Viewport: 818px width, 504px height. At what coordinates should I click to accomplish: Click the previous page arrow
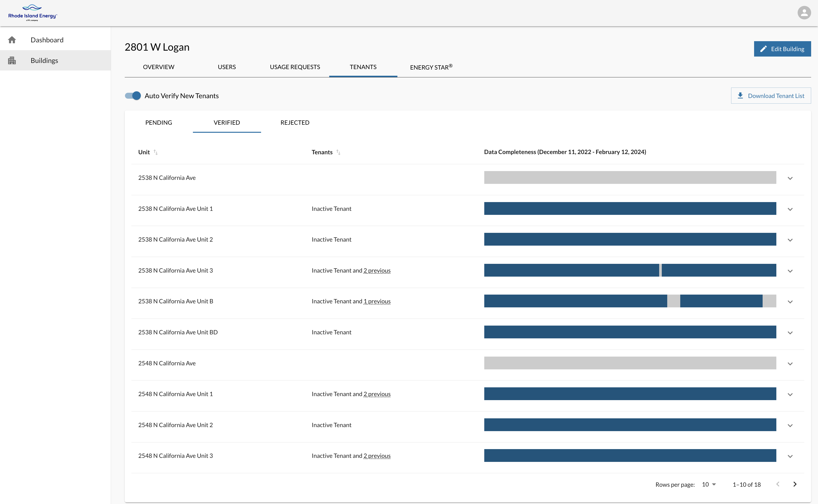pos(778,484)
